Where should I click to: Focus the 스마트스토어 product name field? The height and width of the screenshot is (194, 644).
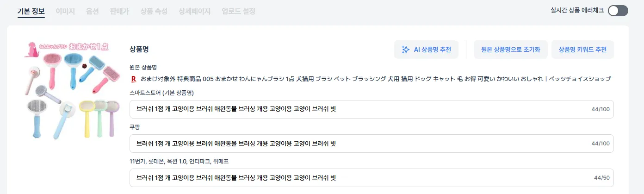pyautogui.click(x=372, y=109)
